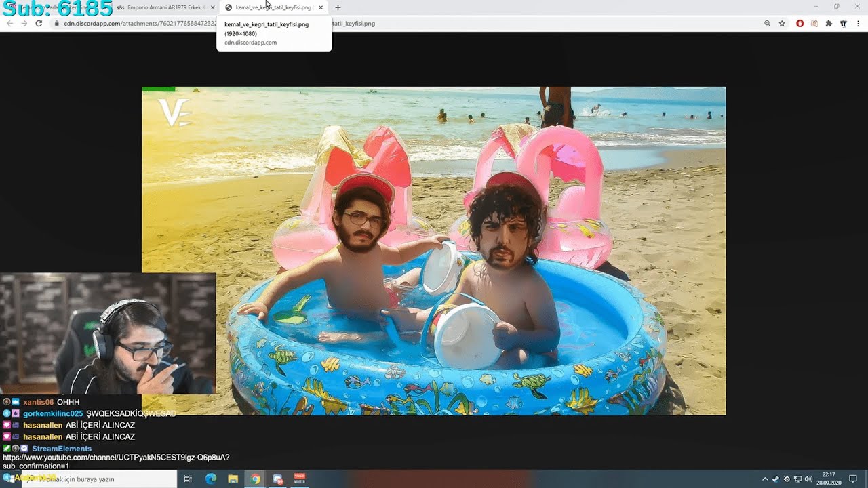Click the red-and-white app icon on the taskbar
This screenshot has height=488, width=868.
click(x=300, y=479)
